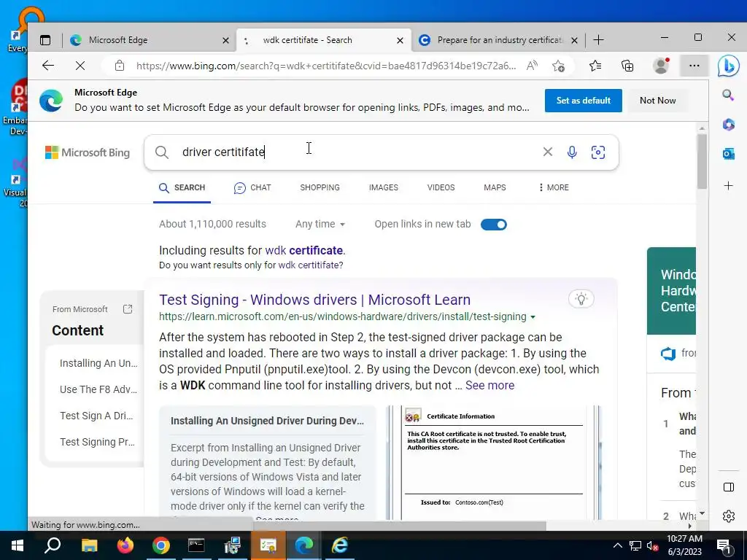Viewport: 747px width, 560px height.
Task: Click Set as default button
Action: pyautogui.click(x=583, y=101)
